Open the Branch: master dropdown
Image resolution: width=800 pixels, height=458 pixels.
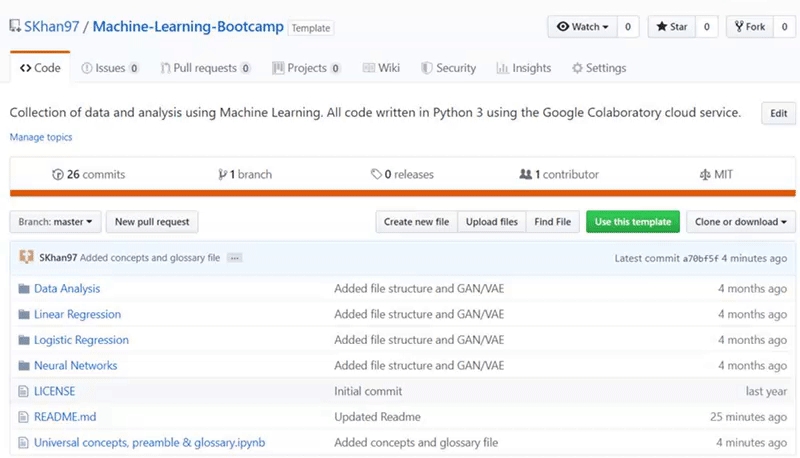click(x=55, y=221)
